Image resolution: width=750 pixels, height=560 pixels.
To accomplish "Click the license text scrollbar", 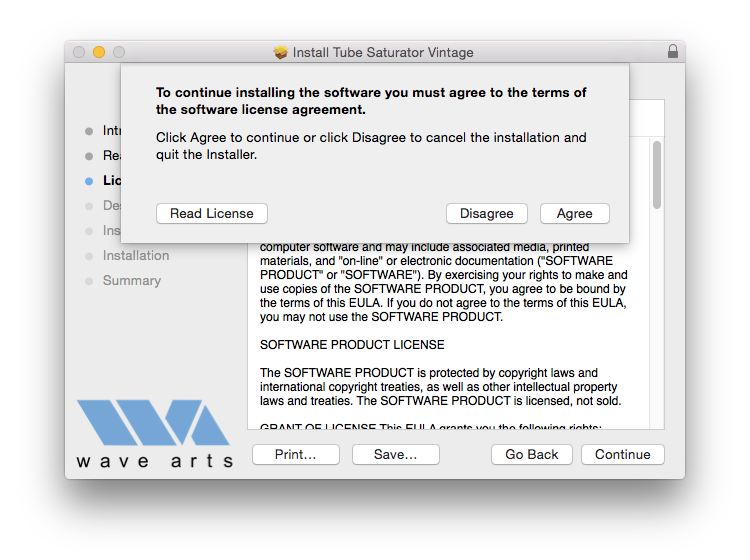I will point(657,175).
